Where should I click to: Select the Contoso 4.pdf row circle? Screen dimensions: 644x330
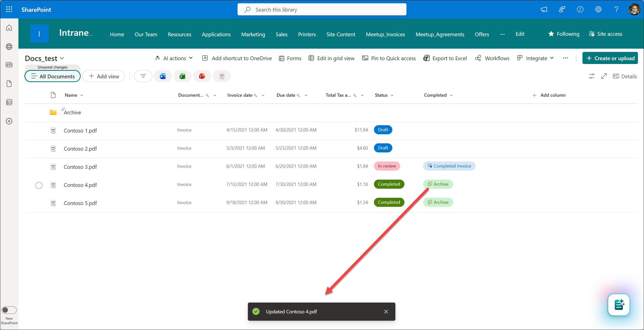[x=39, y=185]
